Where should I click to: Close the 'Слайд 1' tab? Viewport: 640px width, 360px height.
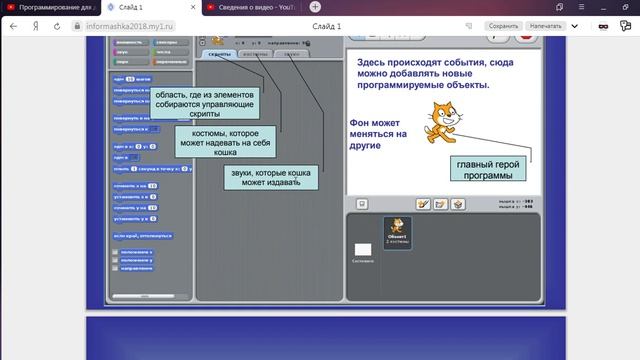193,7
